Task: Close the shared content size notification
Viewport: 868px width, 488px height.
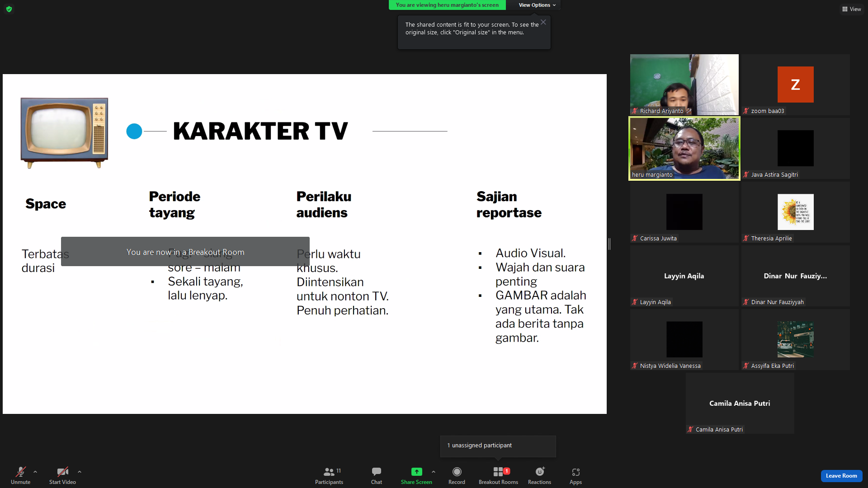Action: click(x=543, y=22)
